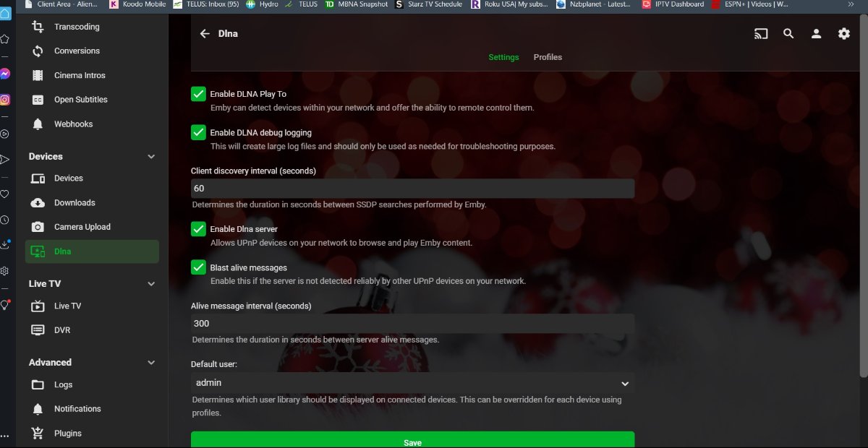Click the Client discovery interval field

click(x=412, y=189)
